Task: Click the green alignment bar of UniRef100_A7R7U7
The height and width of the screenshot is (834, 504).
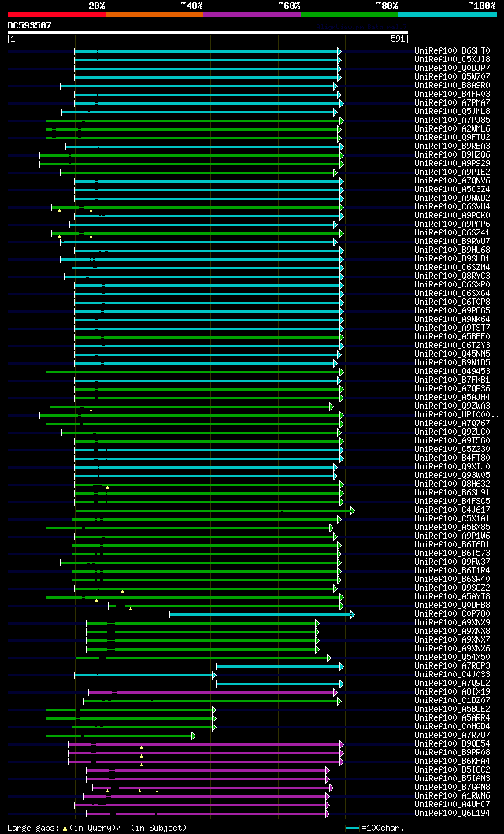Action: point(120,736)
